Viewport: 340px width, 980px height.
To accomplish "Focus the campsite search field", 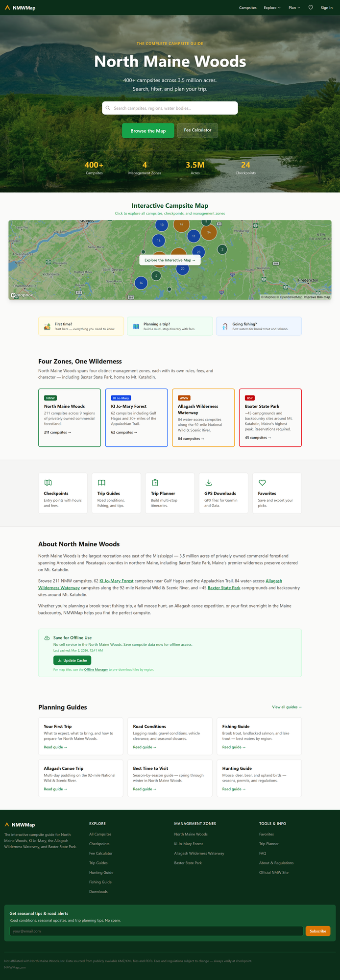I will tap(170, 108).
